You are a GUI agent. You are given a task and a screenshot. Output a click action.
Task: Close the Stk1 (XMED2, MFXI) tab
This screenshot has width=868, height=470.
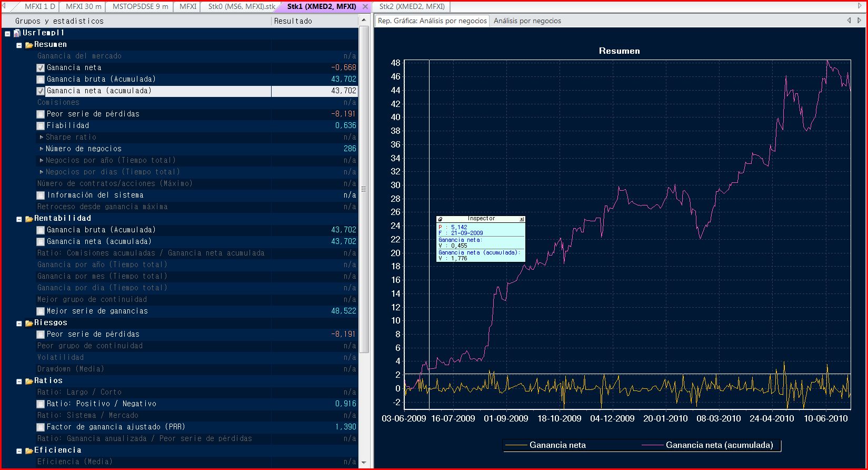(x=365, y=7)
